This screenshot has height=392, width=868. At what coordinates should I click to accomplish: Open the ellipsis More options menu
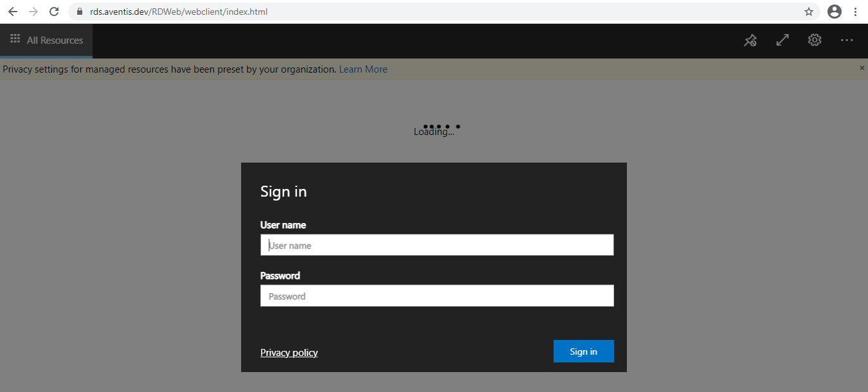tap(847, 40)
